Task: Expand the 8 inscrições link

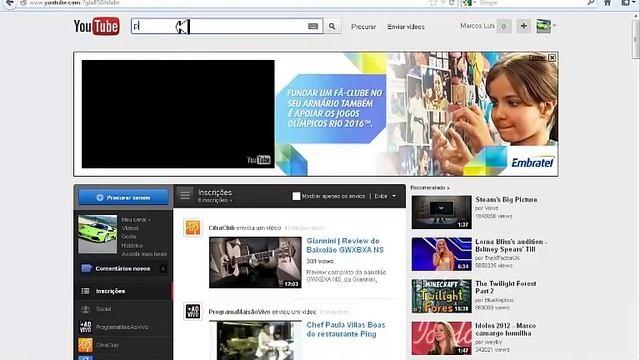Action: [215, 201]
